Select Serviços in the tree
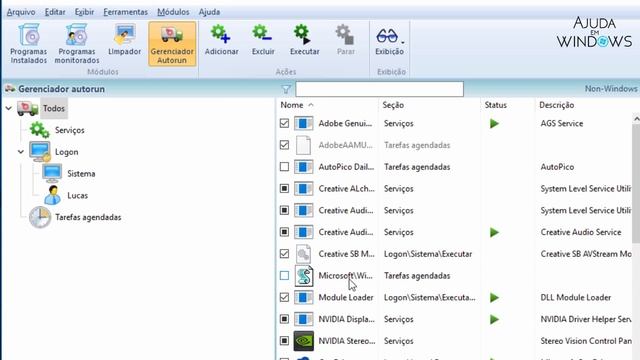This screenshot has width=640, height=360. coord(69,130)
